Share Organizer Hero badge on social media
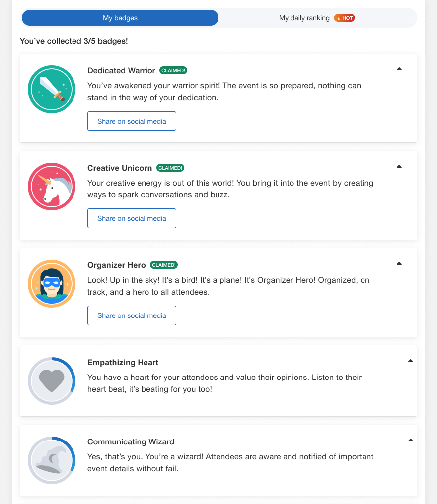This screenshot has width=437, height=504. pos(132,315)
